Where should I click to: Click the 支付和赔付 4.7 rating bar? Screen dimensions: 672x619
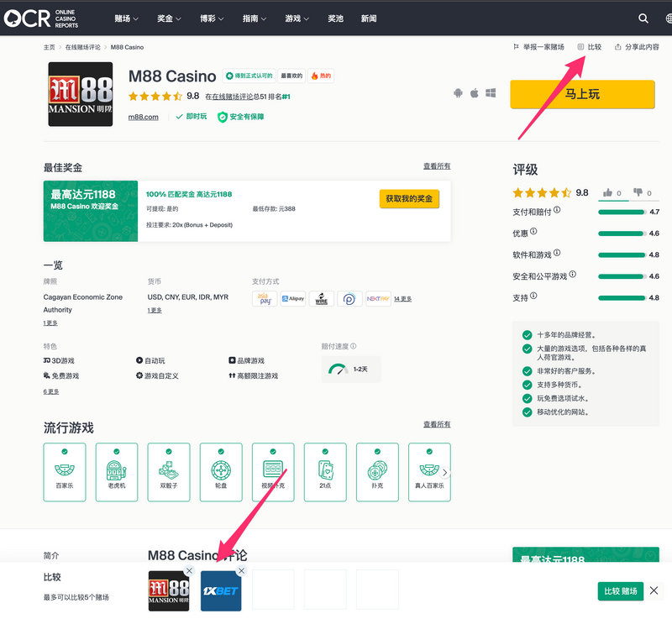pyautogui.click(x=622, y=212)
